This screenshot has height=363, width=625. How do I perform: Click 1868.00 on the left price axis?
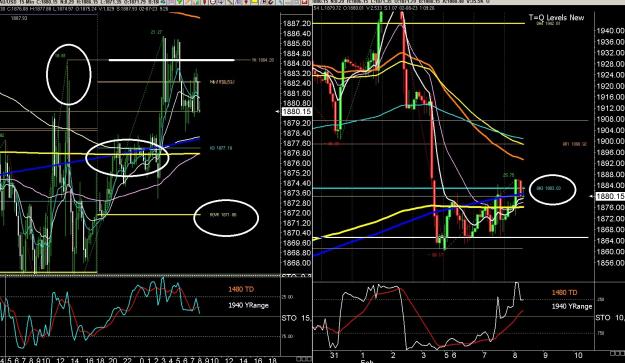[297, 263]
